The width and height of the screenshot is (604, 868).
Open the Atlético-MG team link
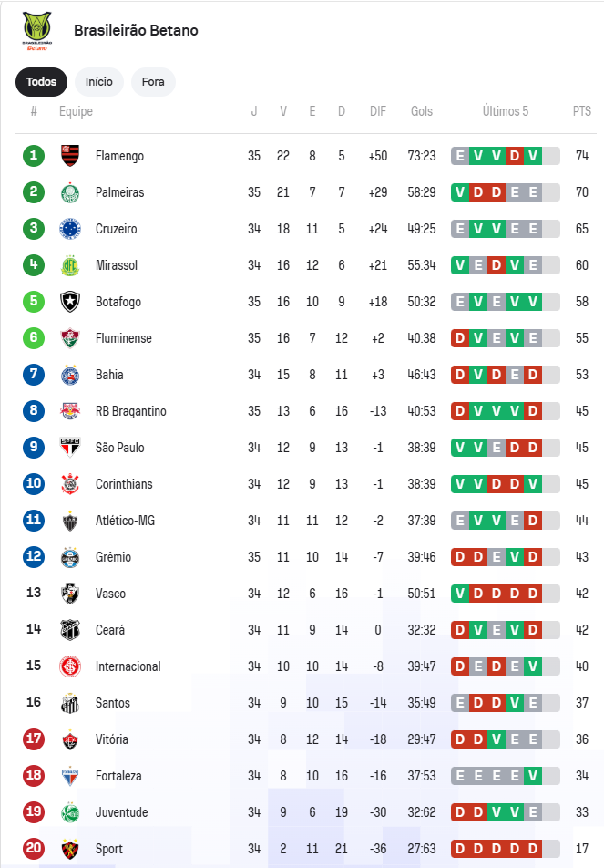click(x=126, y=521)
